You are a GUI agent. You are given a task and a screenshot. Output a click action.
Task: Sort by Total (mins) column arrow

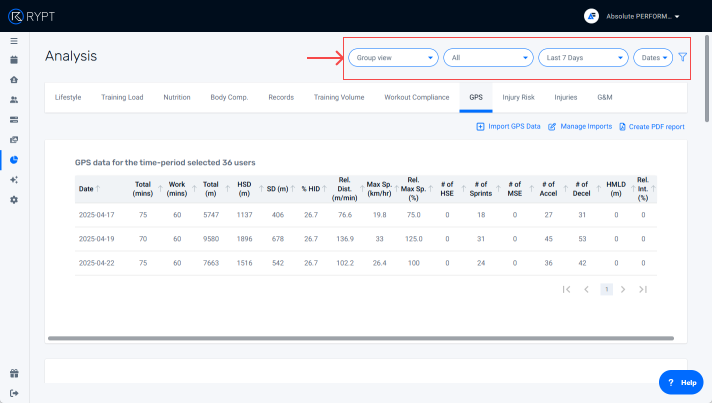click(x=160, y=189)
